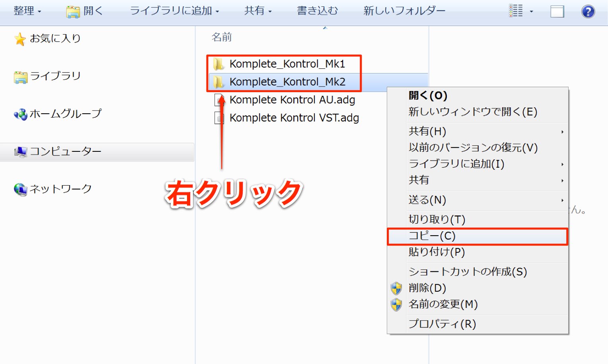The width and height of the screenshot is (608, 364).
Task: Select ホームグループ in the navigation pane
Action: click(66, 114)
